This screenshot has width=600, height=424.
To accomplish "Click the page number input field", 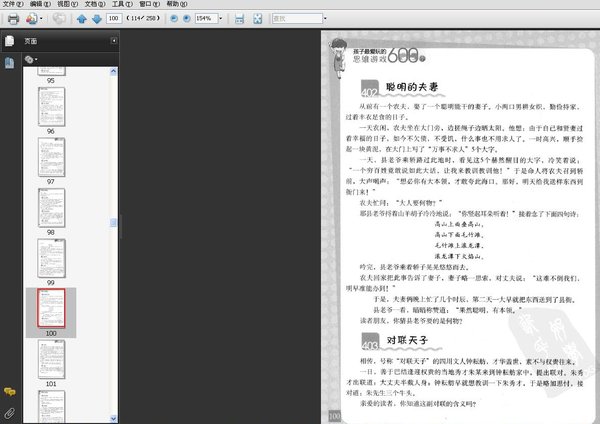I will point(114,18).
